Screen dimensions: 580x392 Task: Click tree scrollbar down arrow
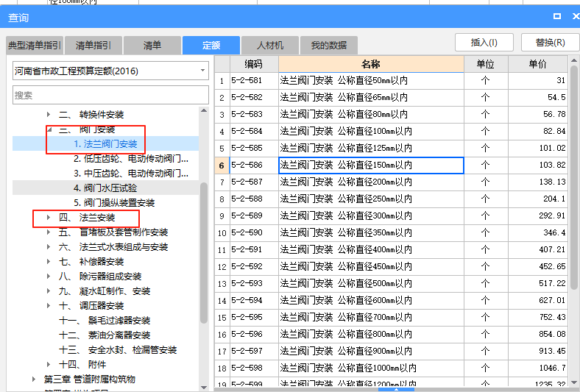pyautogui.click(x=204, y=387)
